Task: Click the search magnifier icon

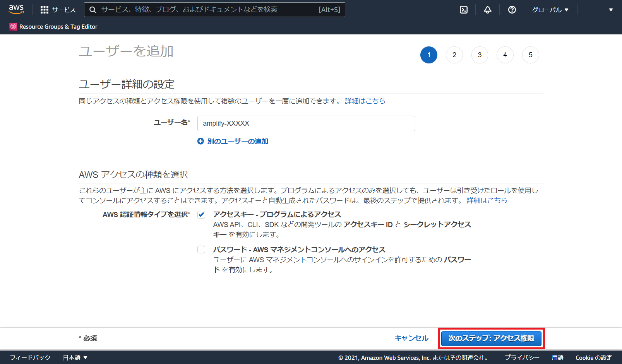Action: [x=93, y=10]
